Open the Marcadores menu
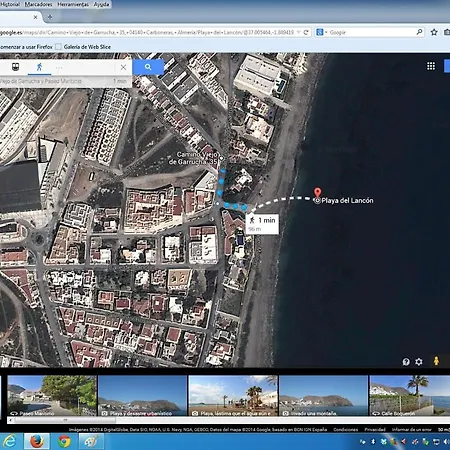Screen dimensions: 450x450 pyautogui.click(x=38, y=4)
